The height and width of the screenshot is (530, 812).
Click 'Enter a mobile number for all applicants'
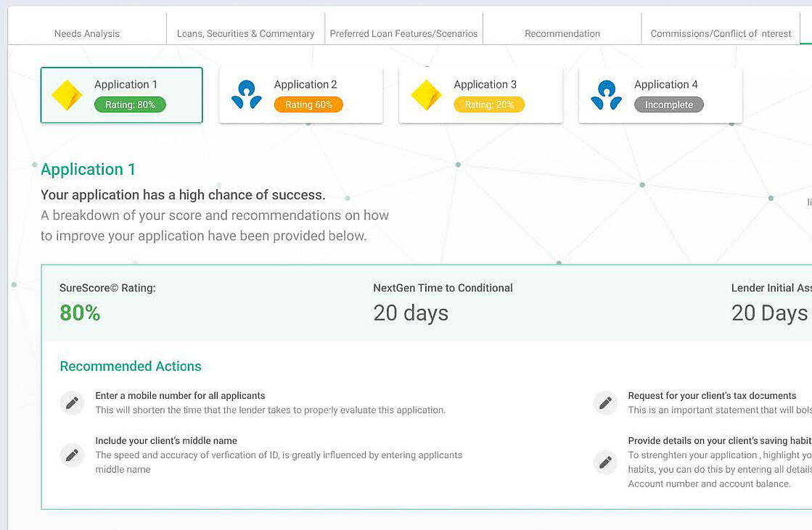pos(180,396)
